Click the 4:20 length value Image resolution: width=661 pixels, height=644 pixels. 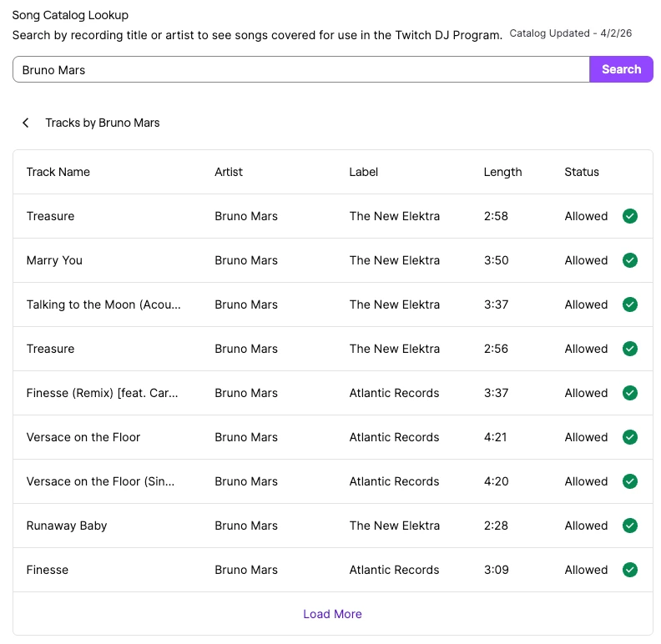(497, 481)
